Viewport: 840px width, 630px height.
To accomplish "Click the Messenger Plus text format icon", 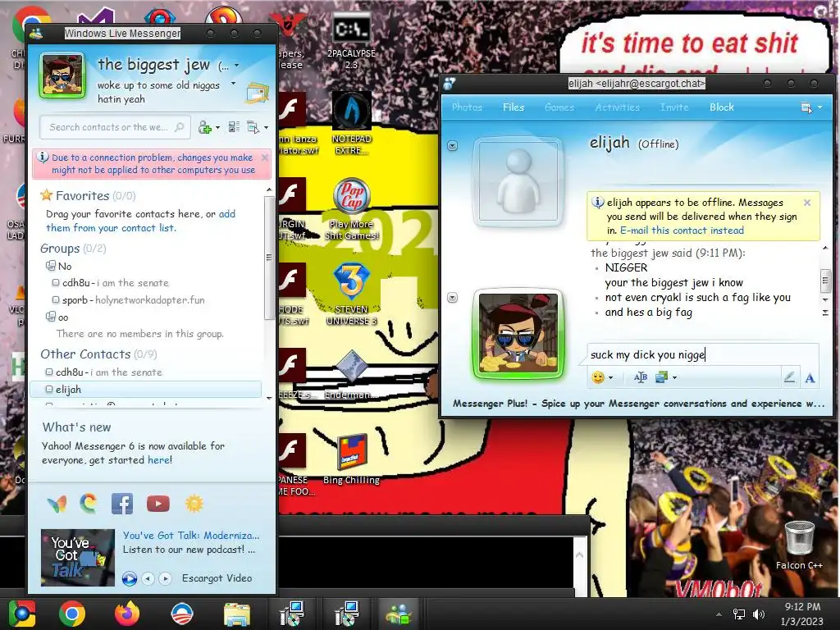I will point(640,377).
